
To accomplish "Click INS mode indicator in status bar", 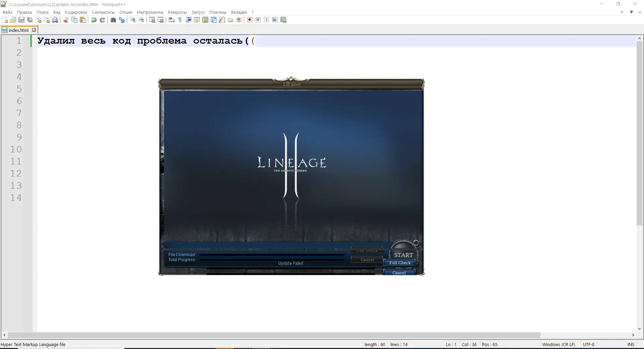I will point(631,344).
